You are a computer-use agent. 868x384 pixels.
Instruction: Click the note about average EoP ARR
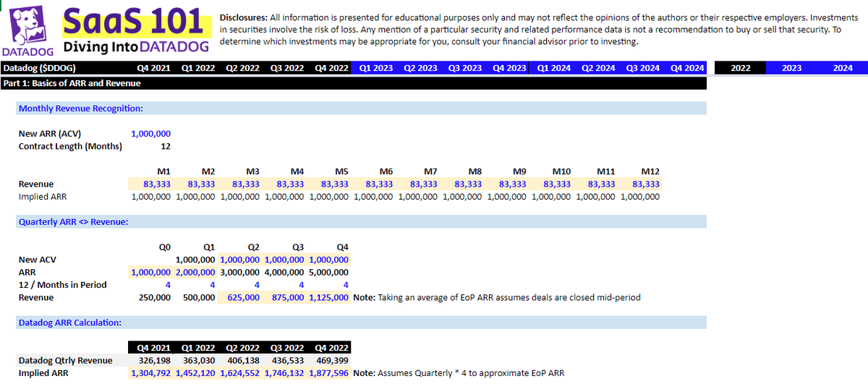pos(497,297)
